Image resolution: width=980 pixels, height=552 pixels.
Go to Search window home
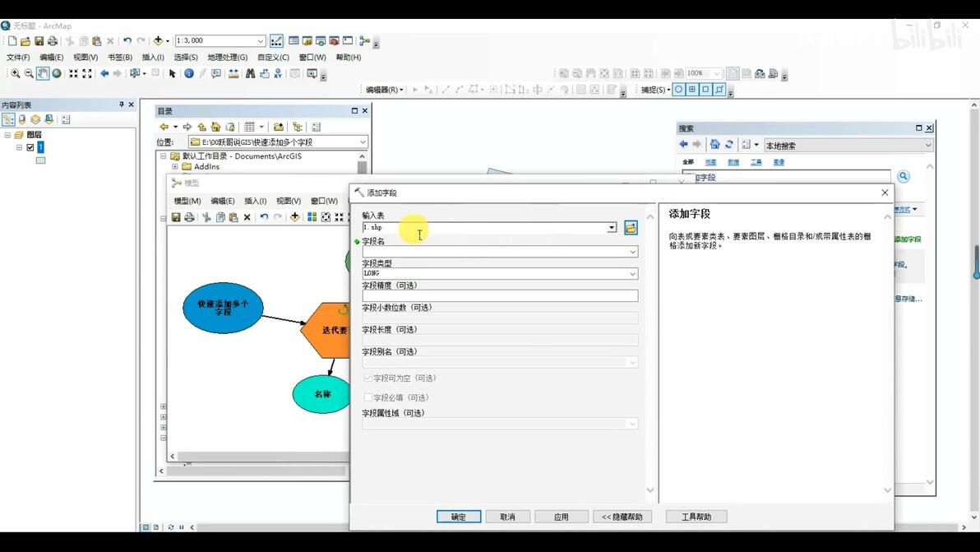point(714,145)
